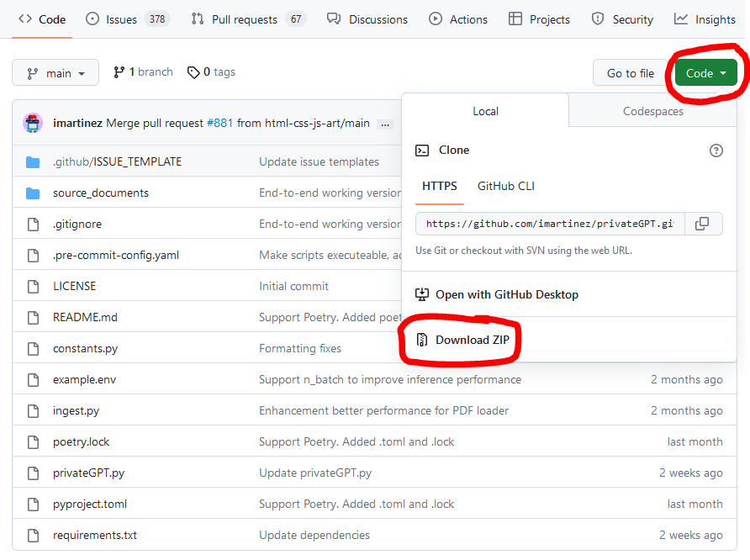Open the source_documents folder
Screen dimensions: 750x560
click(x=101, y=193)
